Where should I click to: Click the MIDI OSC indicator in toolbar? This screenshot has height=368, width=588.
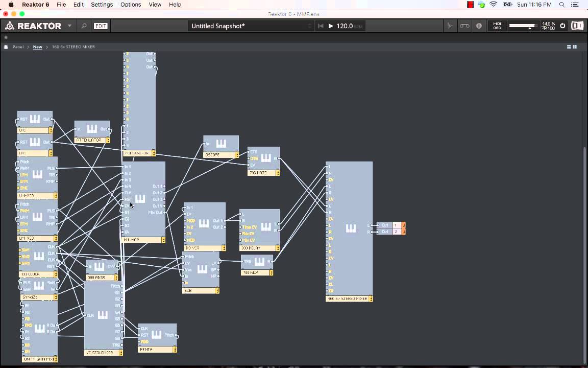click(x=497, y=26)
